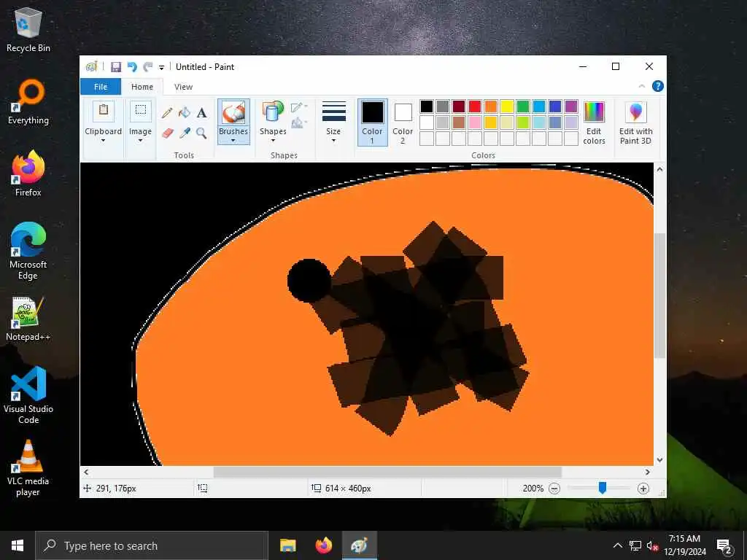The image size is (747, 560).
Task: Open Microsoft Edge desktop shortcut
Action: (x=28, y=252)
